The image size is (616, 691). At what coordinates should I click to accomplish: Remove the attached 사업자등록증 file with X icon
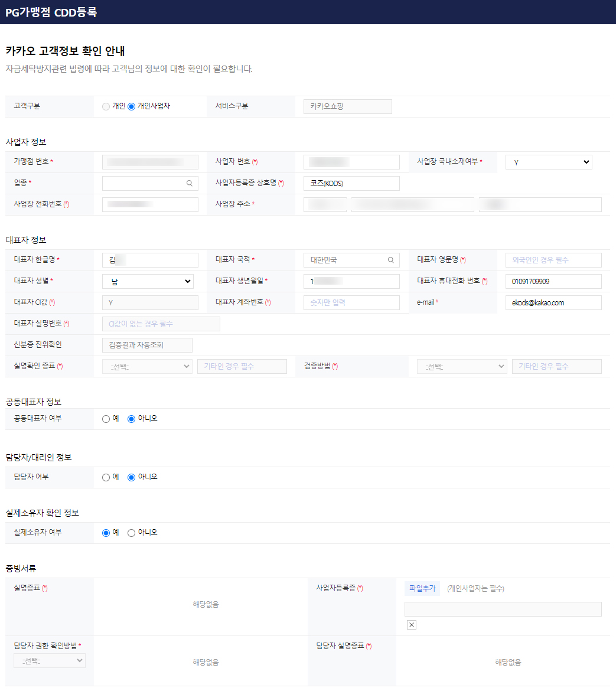coord(412,625)
